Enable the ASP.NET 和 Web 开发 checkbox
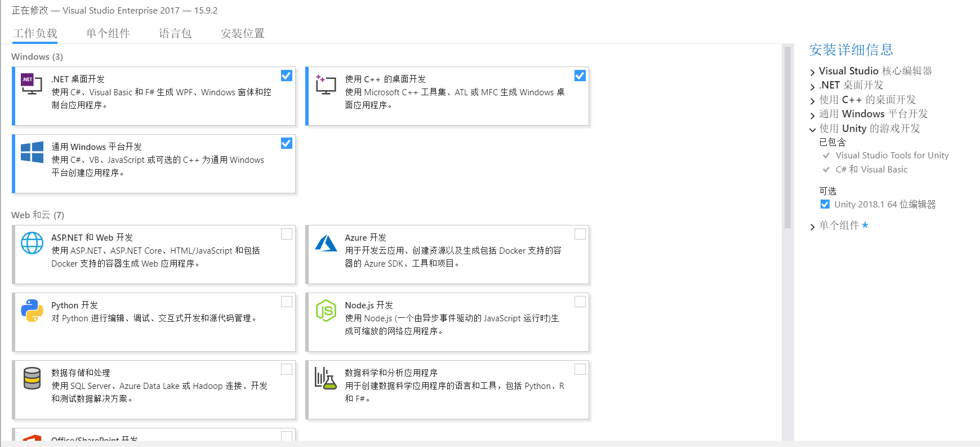Image resolution: width=980 pixels, height=447 pixels. pos(287,234)
